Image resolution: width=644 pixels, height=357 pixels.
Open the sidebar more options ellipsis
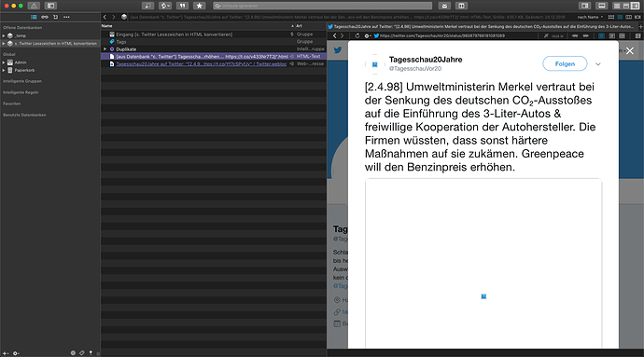[66, 17]
